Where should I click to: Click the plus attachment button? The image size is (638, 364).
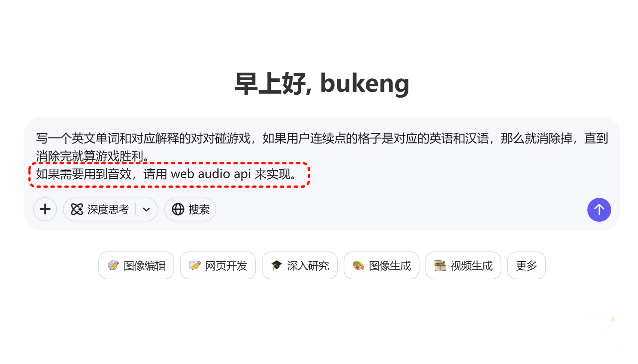click(45, 209)
